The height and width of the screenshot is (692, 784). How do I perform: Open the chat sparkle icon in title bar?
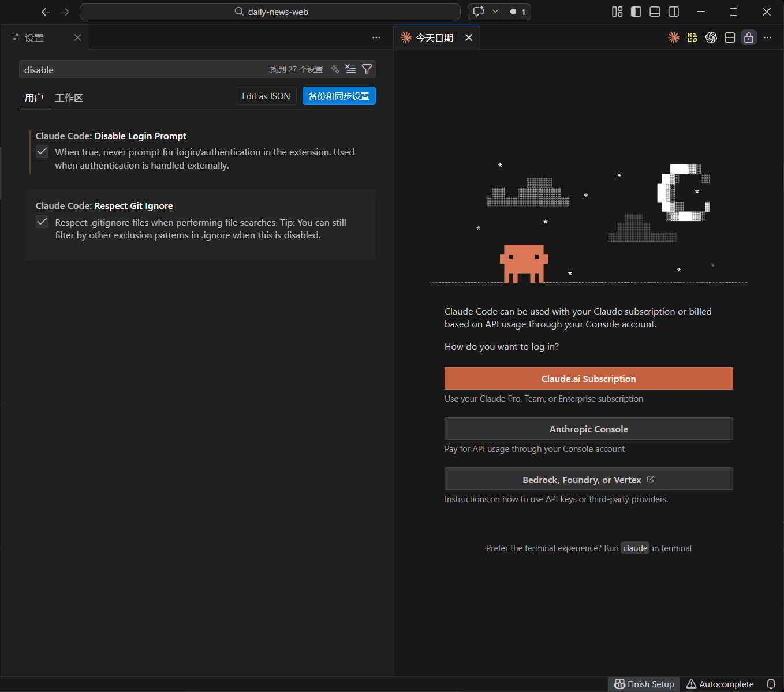[x=479, y=12]
